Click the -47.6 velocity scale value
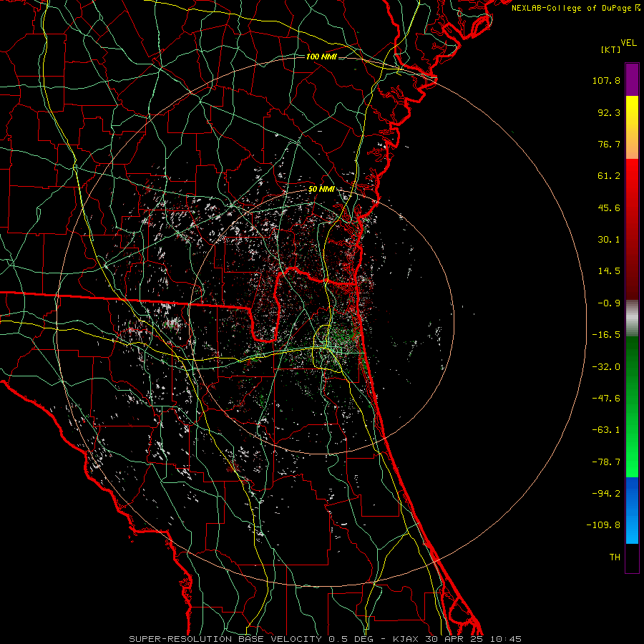Image resolution: width=644 pixels, height=644 pixels. 606,399
